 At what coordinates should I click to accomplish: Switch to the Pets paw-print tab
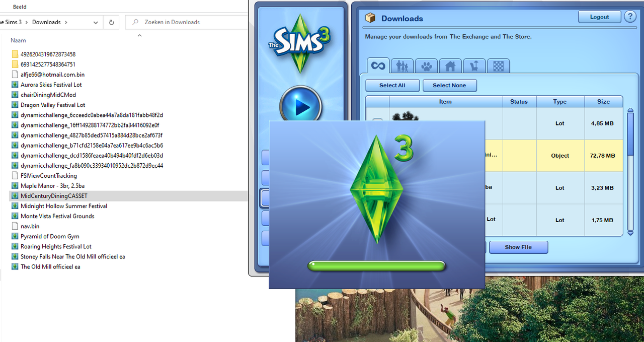click(426, 66)
